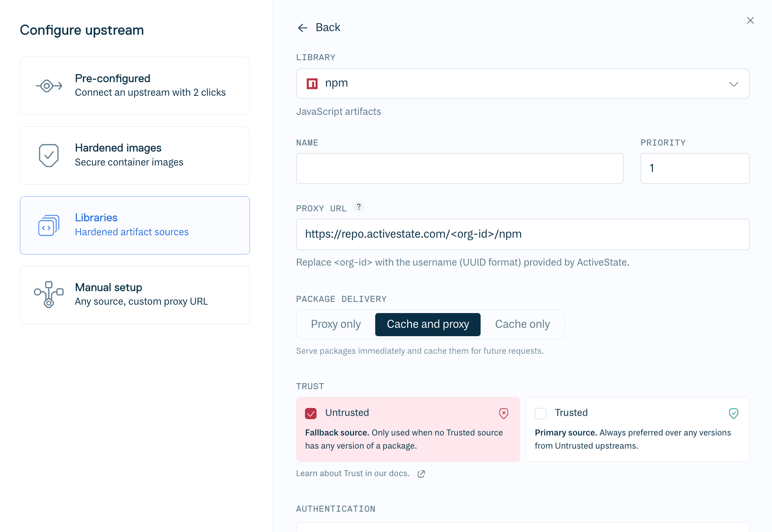The height and width of the screenshot is (532, 772).
Task: Check the Trusted checkbox
Action: 540,413
